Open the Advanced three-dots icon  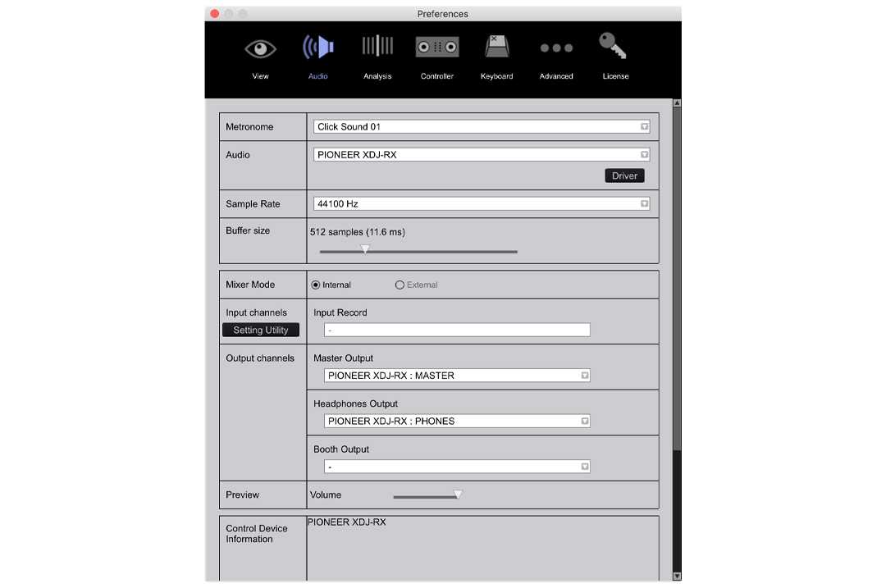555,48
